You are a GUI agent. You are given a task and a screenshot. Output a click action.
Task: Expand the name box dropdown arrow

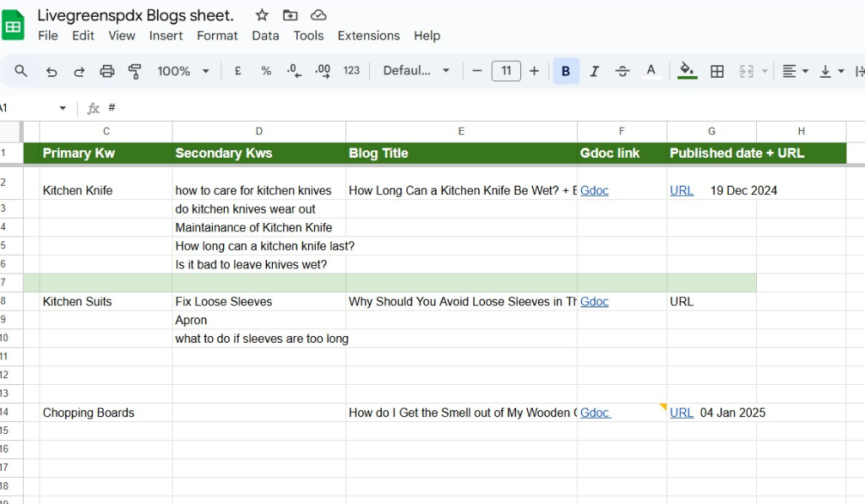click(63, 108)
